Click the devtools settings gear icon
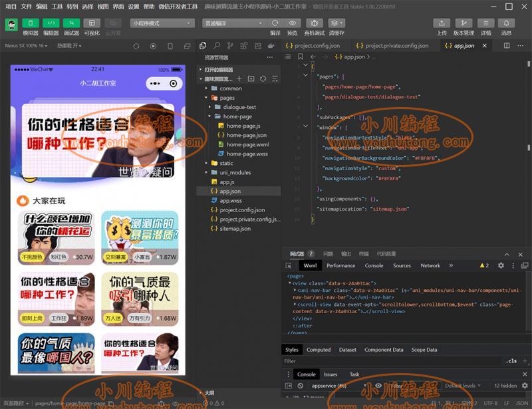532x409 pixels. 501,265
